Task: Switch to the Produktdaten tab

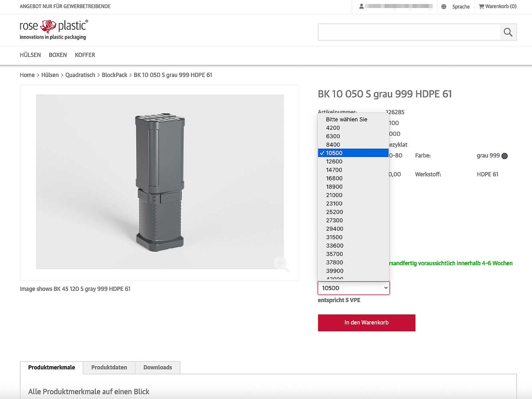Action: 109,367
